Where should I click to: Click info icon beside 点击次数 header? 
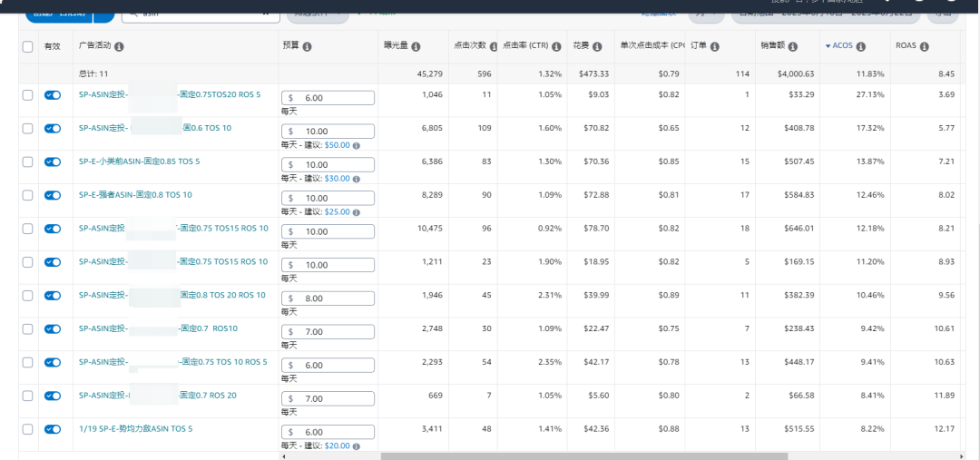coord(494,46)
